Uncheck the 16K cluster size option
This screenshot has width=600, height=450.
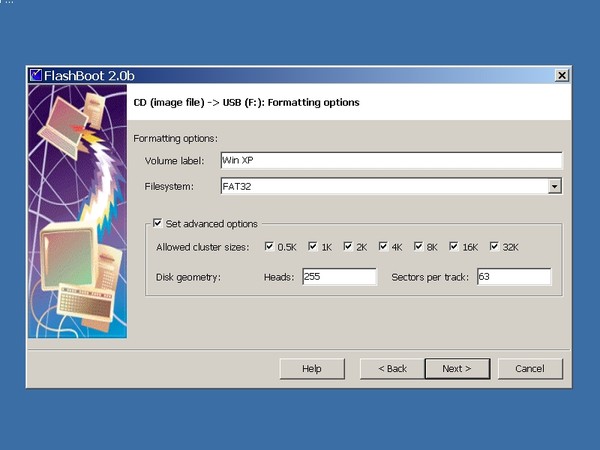tap(455, 246)
